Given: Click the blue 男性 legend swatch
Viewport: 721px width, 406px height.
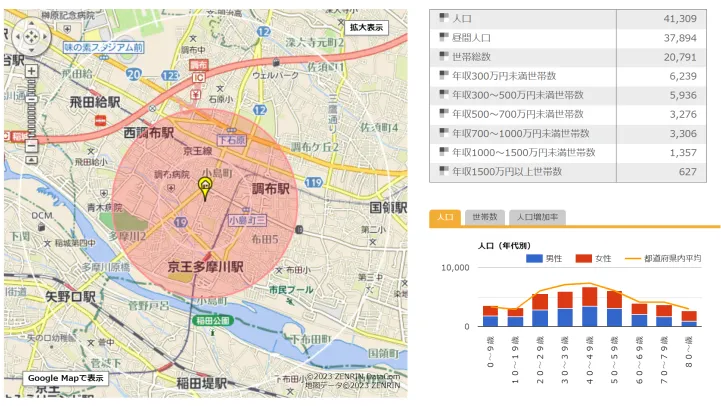Looking at the screenshot, I should pyautogui.click(x=535, y=258).
